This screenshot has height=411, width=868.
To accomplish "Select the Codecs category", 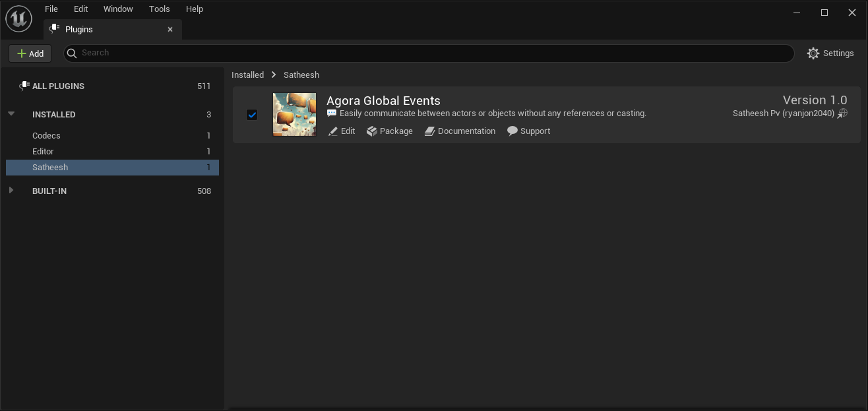I will point(46,136).
